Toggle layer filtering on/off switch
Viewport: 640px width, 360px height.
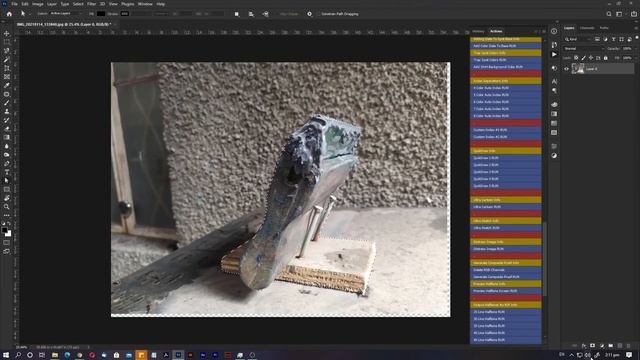(x=637, y=38)
